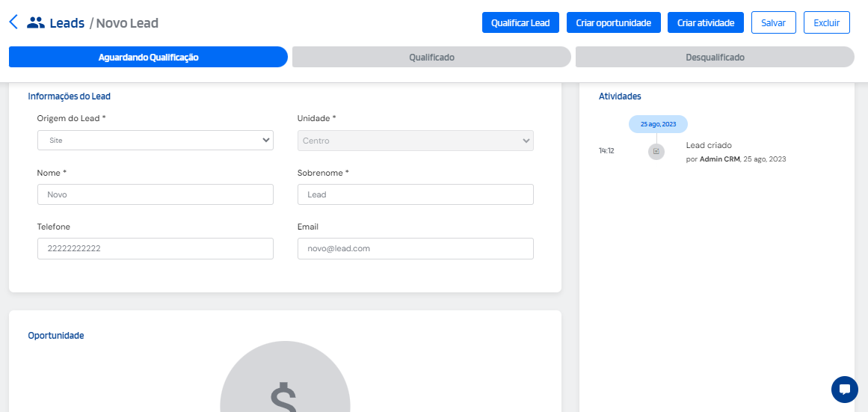Click Criar atividade button

706,22
